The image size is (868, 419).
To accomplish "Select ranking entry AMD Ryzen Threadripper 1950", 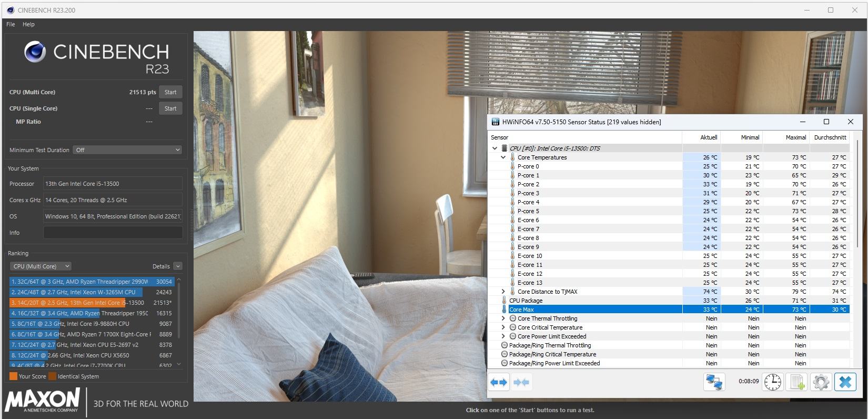I will pyautogui.click(x=91, y=313).
